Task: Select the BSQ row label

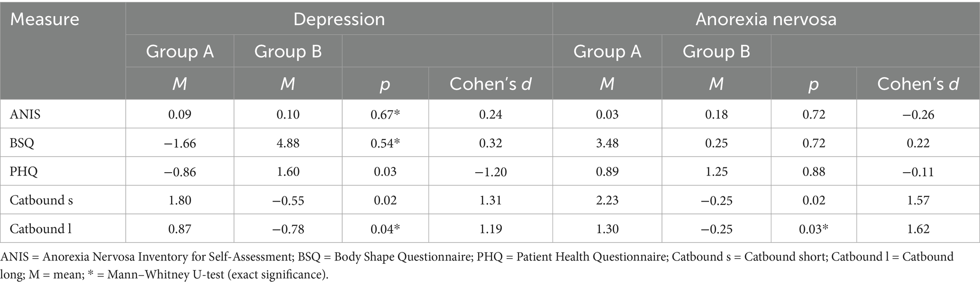Action: tap(22, 143)
